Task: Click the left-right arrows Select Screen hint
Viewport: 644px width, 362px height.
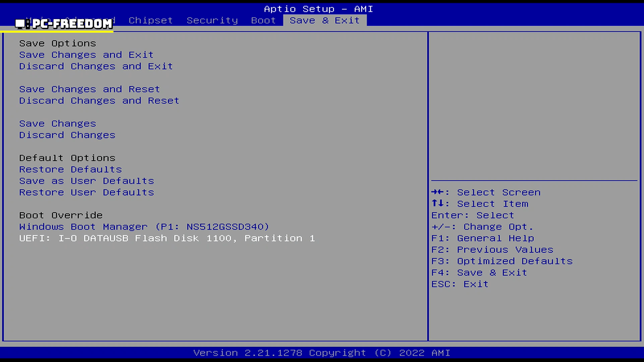Action: point(485,192)
